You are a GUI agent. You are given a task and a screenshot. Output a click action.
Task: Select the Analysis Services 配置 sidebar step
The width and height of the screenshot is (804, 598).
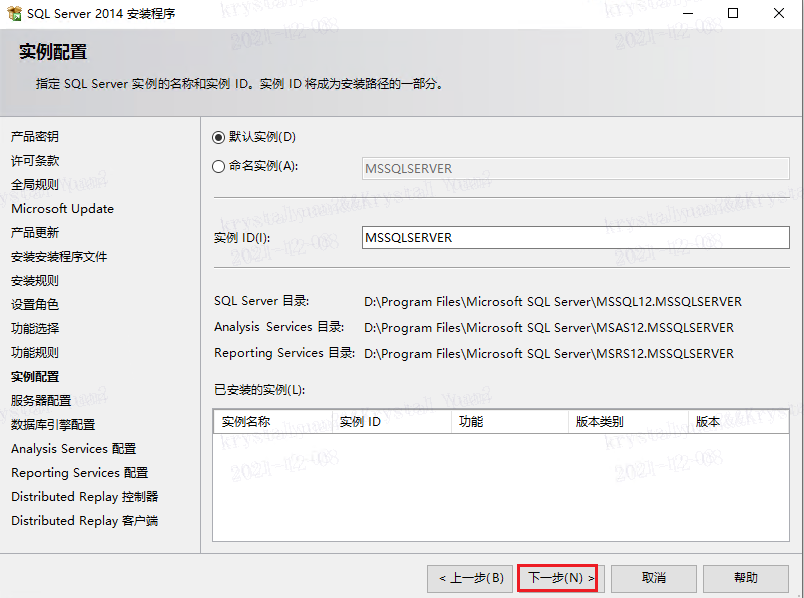tap(74, 449)
